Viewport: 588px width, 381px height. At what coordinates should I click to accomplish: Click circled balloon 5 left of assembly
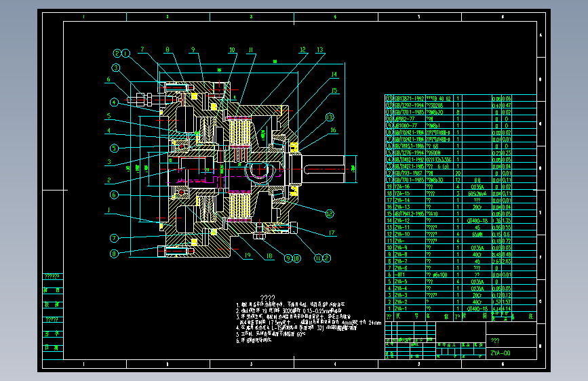115,148
